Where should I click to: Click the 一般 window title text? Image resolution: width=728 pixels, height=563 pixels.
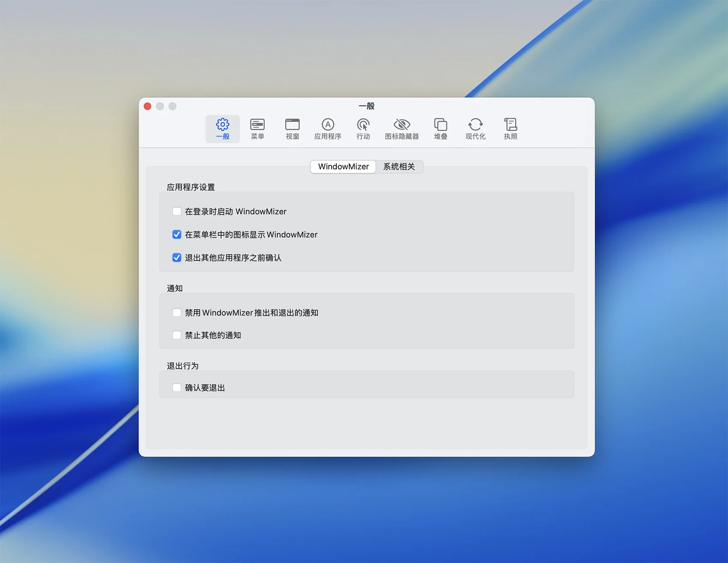tap(367, 106)
